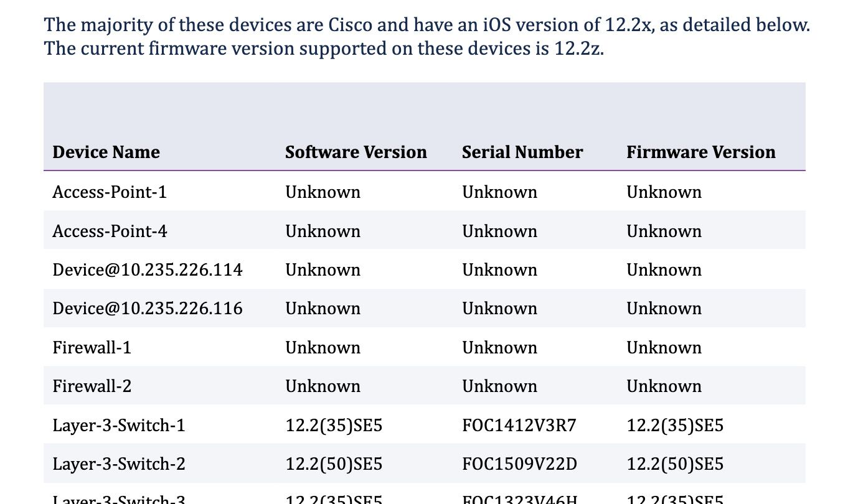Click Access-Point-1's Unknown firmware version cell
This screenshot has height=504, width=853.
pos(664,192)
